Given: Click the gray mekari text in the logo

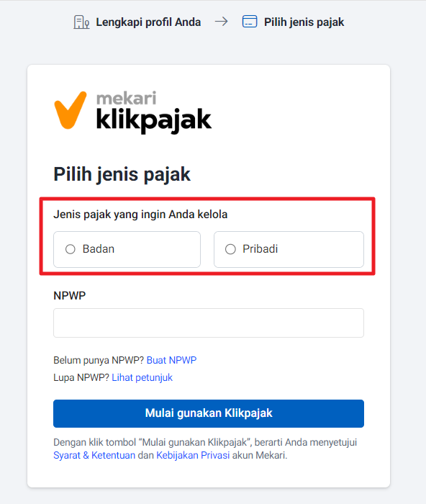Looking at the screenshot, I should tap(126, 98).
